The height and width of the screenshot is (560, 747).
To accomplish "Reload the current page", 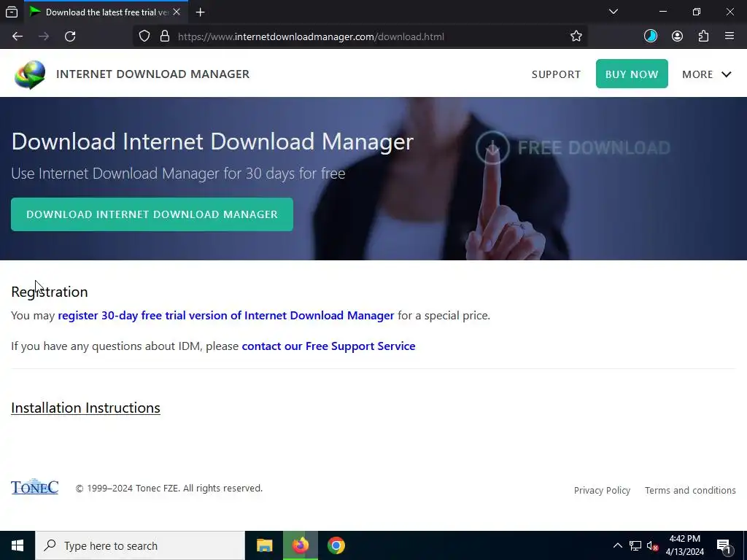I will coord(70,36).
